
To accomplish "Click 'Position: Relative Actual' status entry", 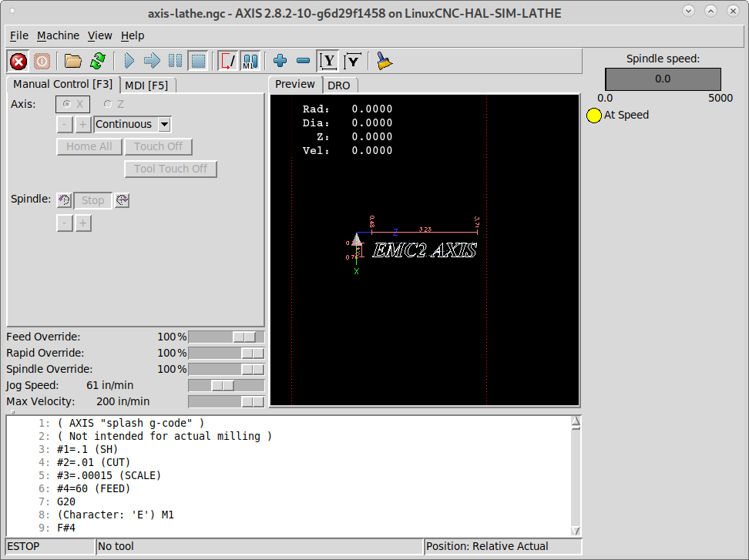I will [x=503, y=547].
